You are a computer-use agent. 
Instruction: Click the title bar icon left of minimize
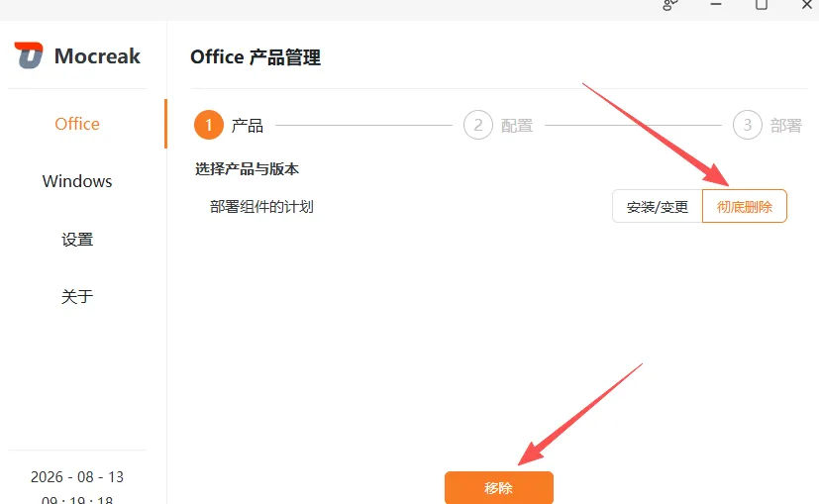670,5
